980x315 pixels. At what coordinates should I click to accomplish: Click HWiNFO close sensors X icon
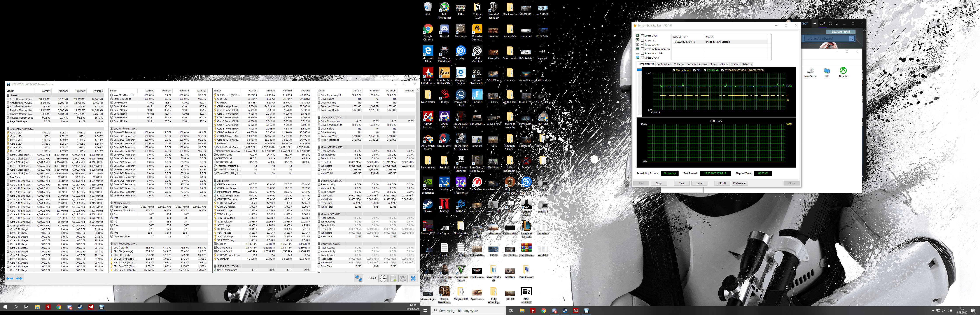click(413, 278)
